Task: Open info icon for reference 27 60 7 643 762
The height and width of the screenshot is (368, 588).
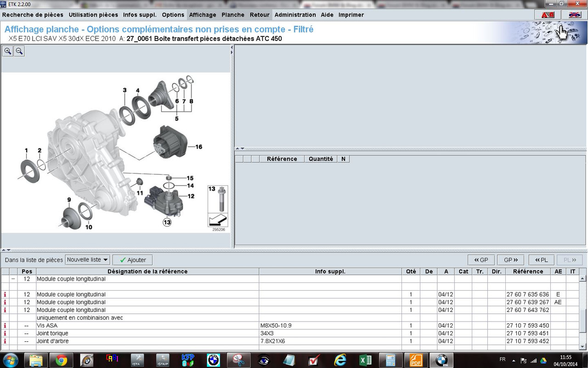Action: click(x=5, y=310)
